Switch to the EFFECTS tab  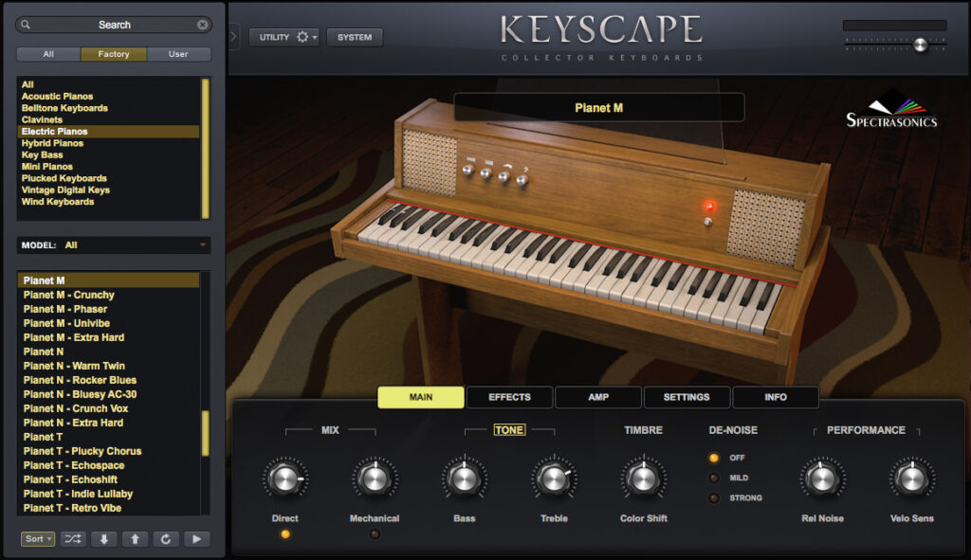(509, 397)
